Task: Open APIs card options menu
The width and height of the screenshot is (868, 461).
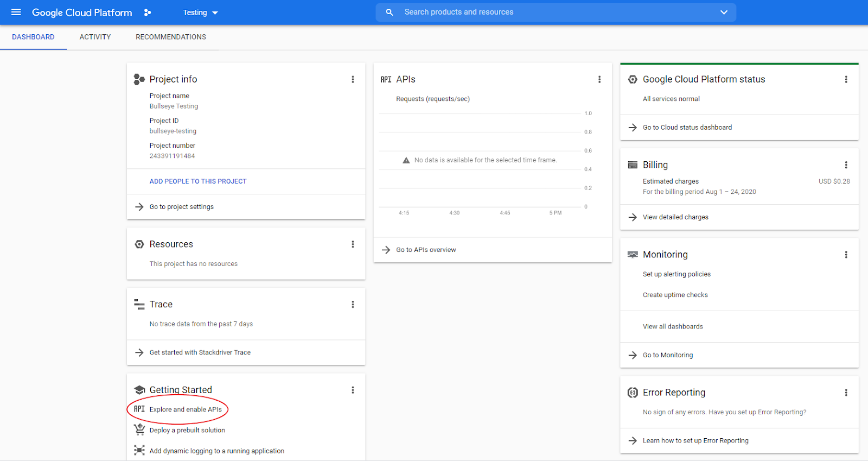Action: click(x=599, y=79)
